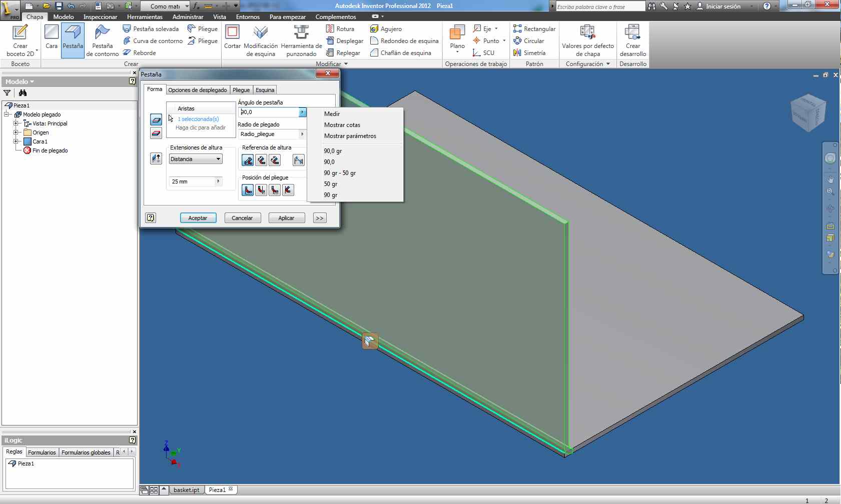The height and width of the screenshot is (504, 841).
Task: Open the Formularios tab in iLogic
Action: click(x=42, y=452)
